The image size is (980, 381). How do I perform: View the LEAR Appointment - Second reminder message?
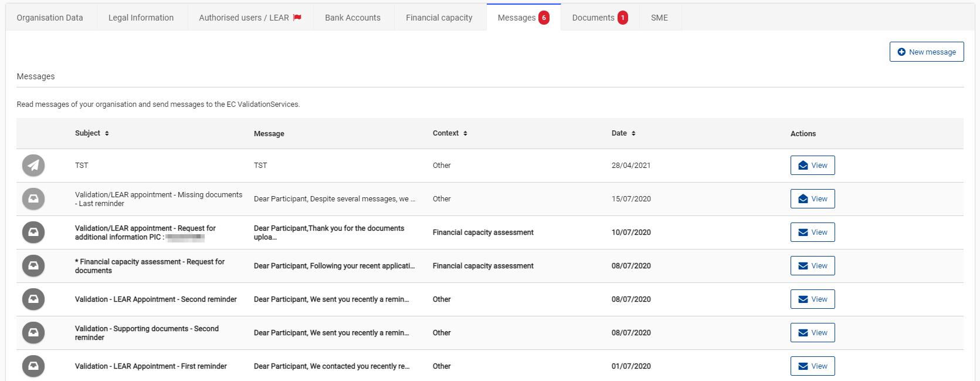click(x=812, y=299)
